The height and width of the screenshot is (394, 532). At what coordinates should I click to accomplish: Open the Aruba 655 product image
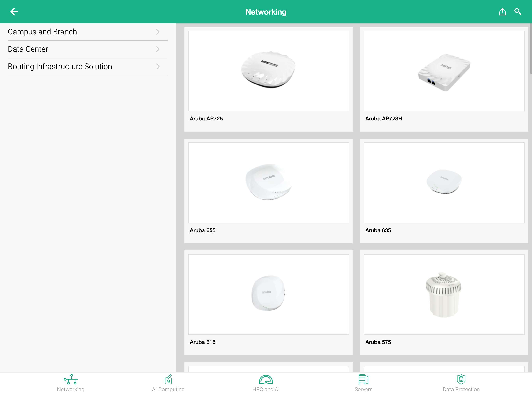pyautogui.click(x=268, y=183)
